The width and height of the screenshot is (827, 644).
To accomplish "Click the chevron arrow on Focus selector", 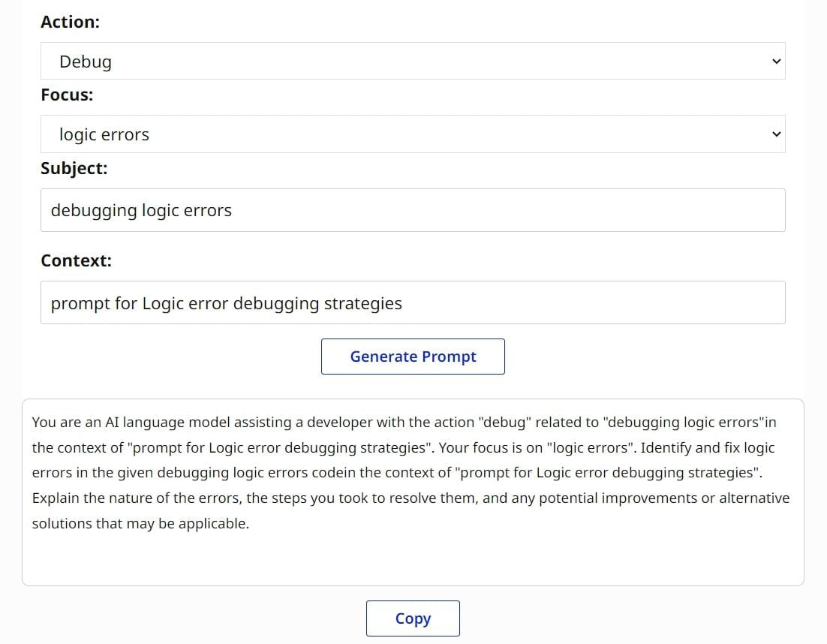I will point(776,134).
